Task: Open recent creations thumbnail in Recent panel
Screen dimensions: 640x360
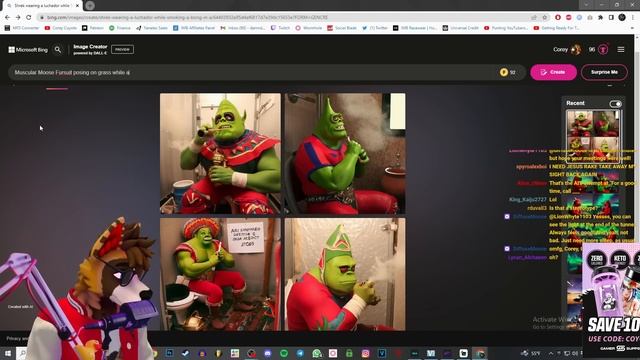Action: point(593,136)
